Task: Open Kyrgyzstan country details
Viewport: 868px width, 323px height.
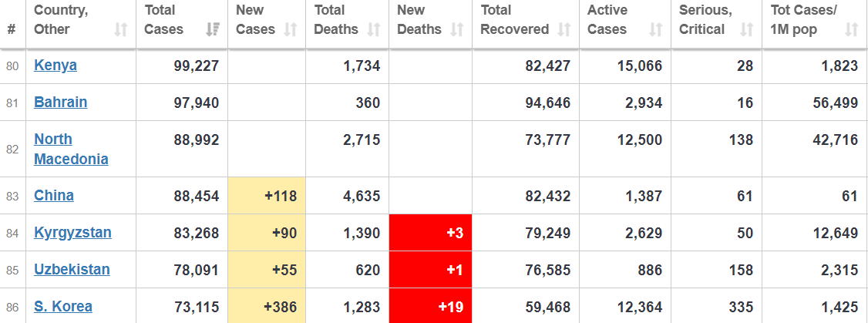Action: coord(72,233)
